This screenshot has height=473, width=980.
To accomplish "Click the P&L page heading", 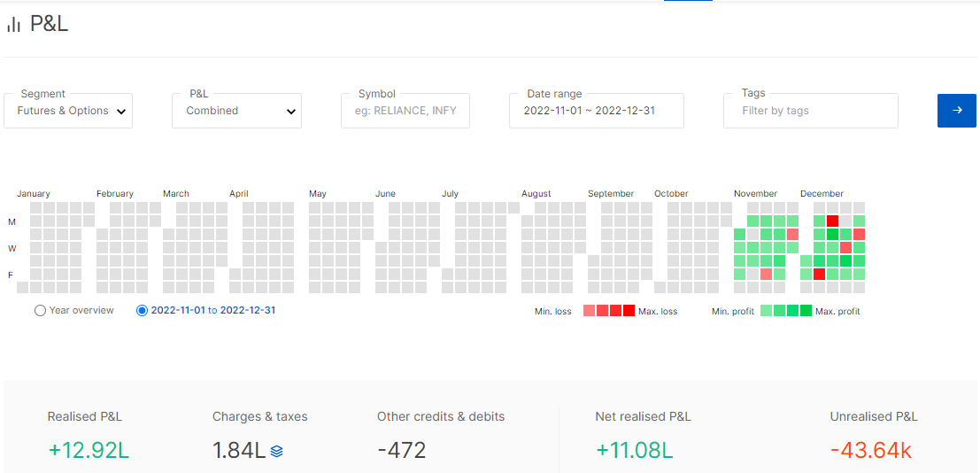I will tap(50, 24).
